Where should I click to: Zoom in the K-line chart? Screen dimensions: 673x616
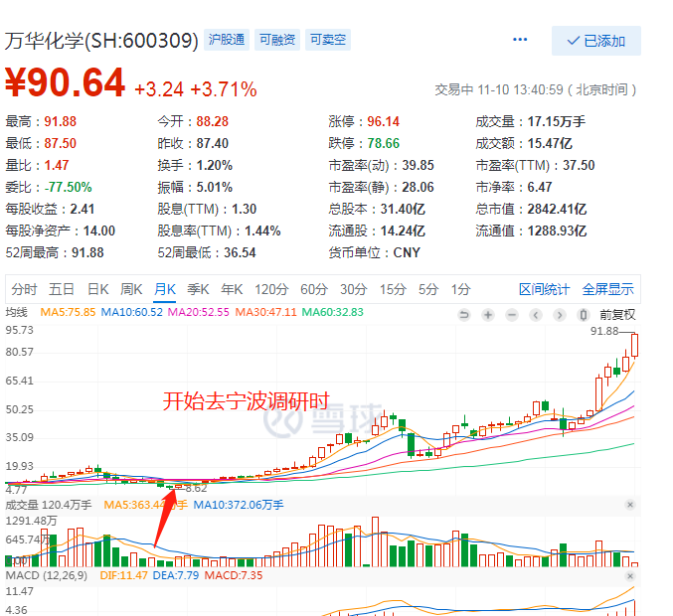[x=488, y=315]
